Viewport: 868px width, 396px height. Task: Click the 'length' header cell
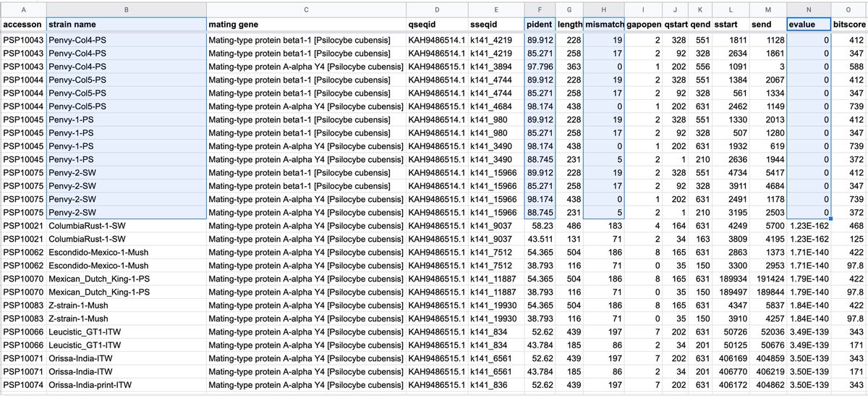point(570,25)
